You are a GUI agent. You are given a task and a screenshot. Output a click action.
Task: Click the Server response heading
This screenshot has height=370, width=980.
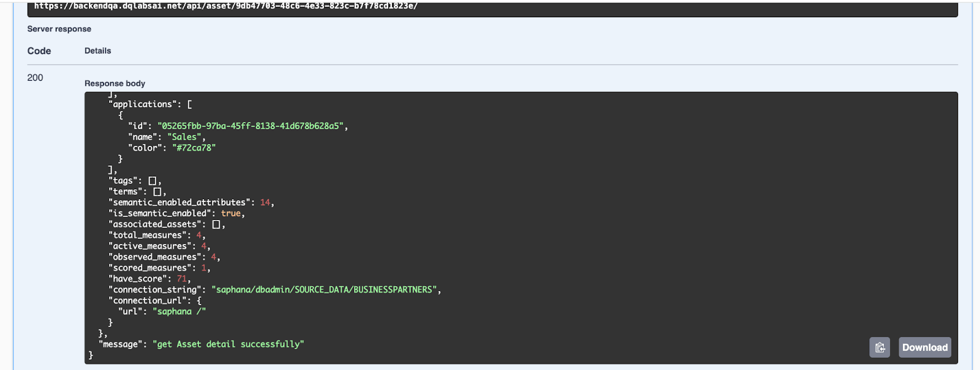pyautogui.click(x=59, y=29)
